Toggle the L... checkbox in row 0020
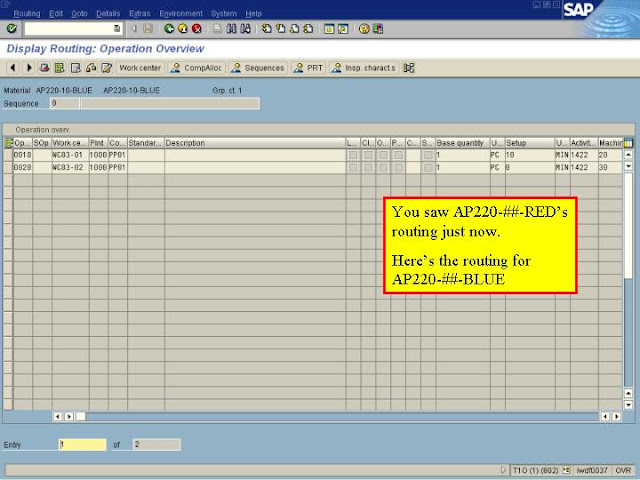The image size is (640, 480). [353, 167]
